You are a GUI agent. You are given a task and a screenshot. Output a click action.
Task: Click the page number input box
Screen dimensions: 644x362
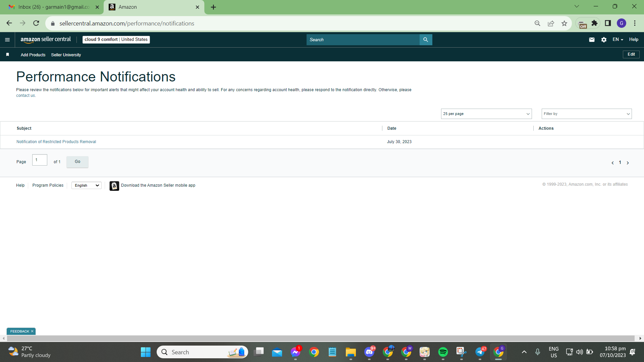(40, 160)
